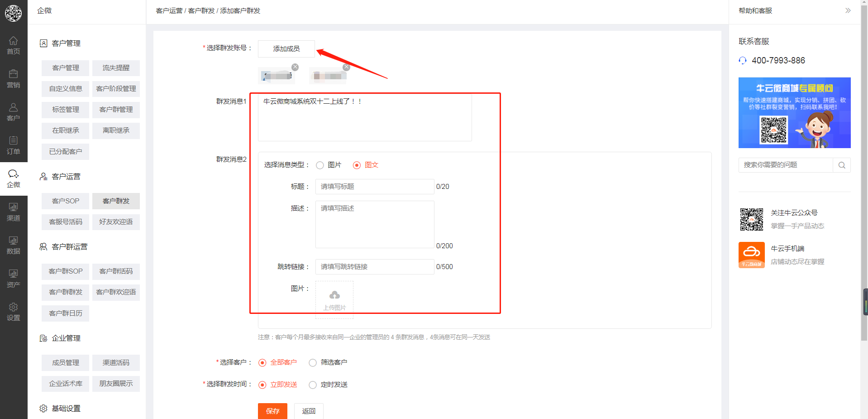Viewport: 868px width, 419px height.
Task: Open 渠道活码 menu item
Action: [116, 363]
